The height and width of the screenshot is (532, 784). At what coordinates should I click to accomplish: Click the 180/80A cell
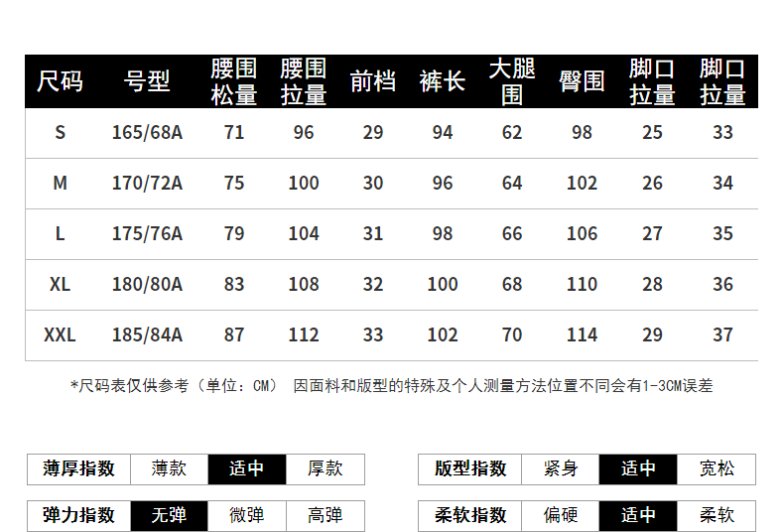point(147,285)
